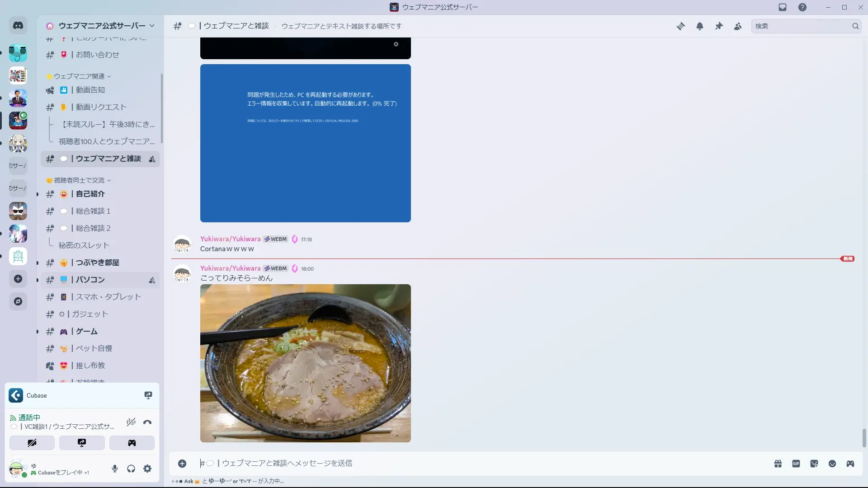
Task: Expand the ウェブマニア公式サーバー server dropdown
Action: coord(102,26)
